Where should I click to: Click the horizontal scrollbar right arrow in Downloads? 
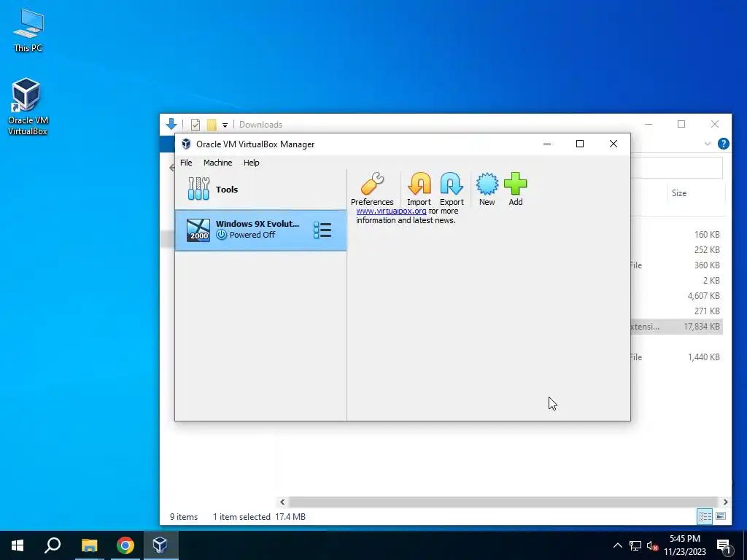pyautogui.click(x=725, y=502)
